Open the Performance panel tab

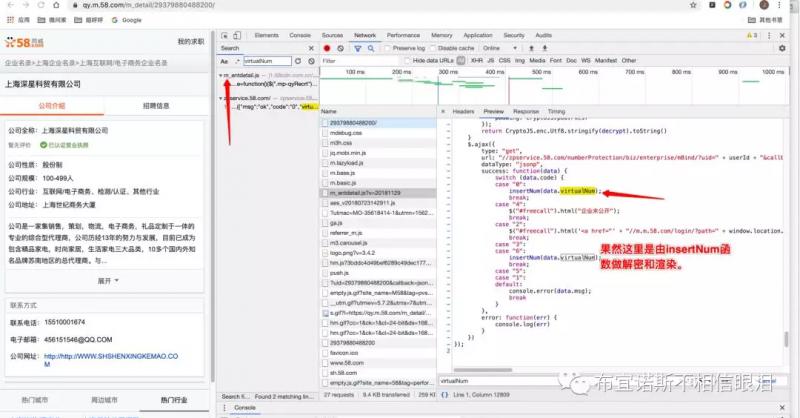coord(403,35)
